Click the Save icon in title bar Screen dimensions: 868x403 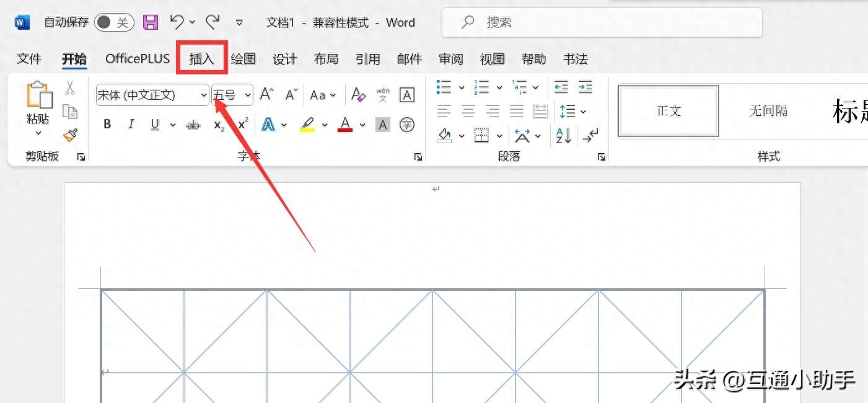151,23
